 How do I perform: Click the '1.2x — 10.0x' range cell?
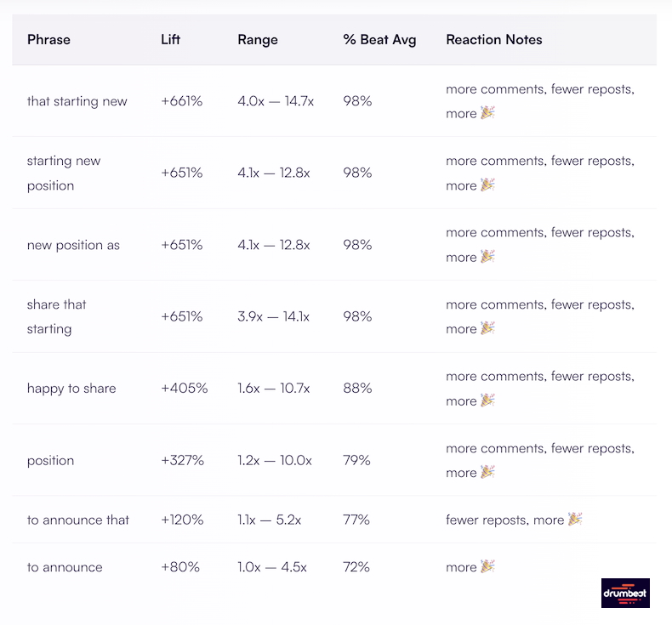tap(275, 460)
